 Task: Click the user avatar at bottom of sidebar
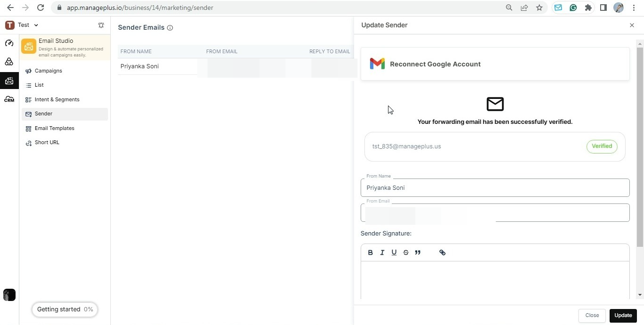coord(9,295)
